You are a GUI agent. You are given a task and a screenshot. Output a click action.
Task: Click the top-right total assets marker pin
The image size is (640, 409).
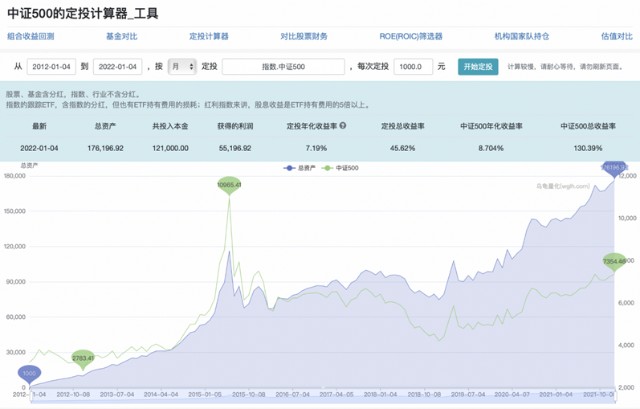pos(614,169)
